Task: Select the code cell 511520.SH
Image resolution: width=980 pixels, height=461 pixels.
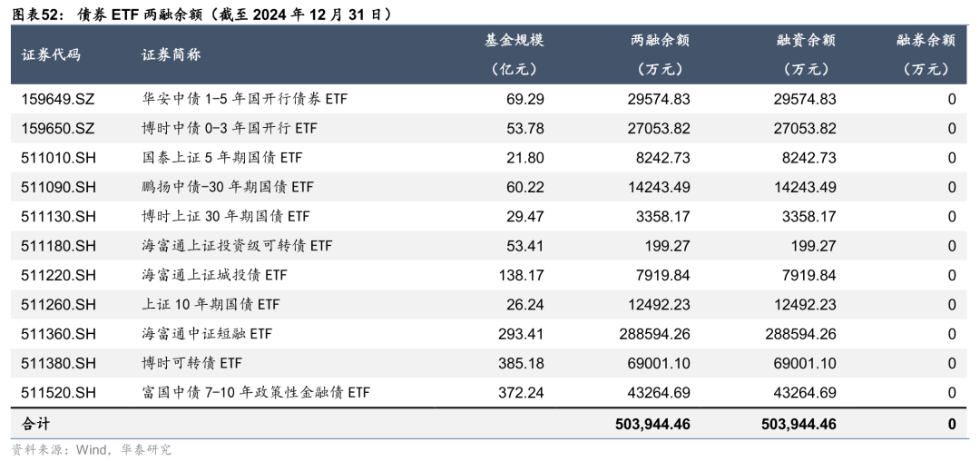Action: tap(58, 393)
